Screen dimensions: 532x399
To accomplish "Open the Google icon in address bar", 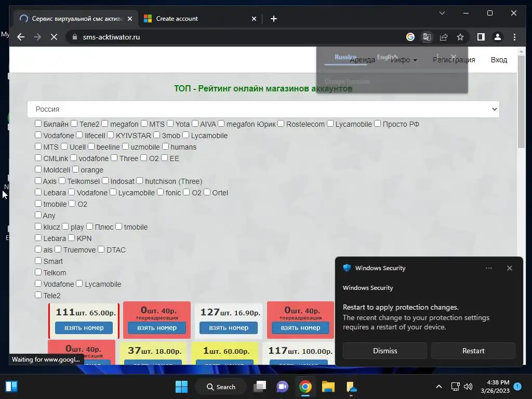I will 410,37.
